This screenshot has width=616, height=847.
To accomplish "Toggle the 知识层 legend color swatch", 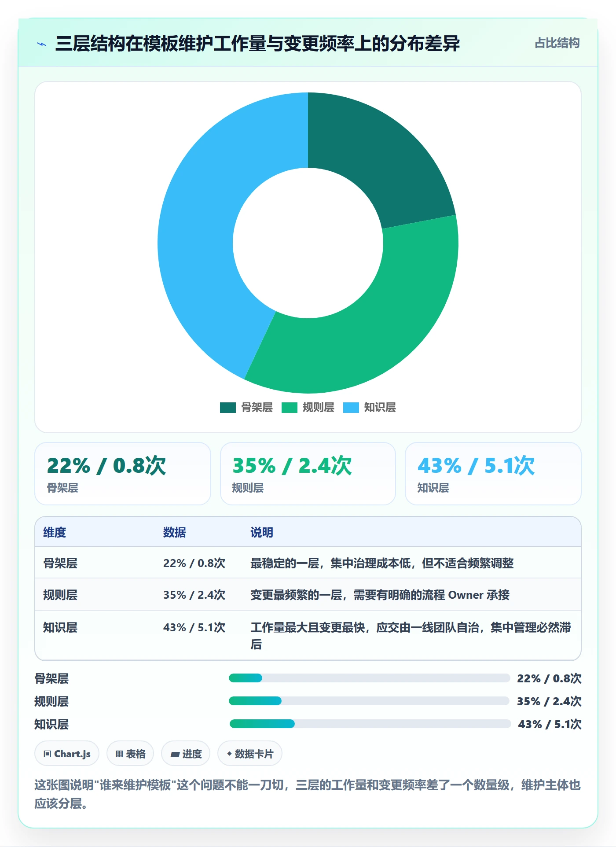I will point(351,408).
